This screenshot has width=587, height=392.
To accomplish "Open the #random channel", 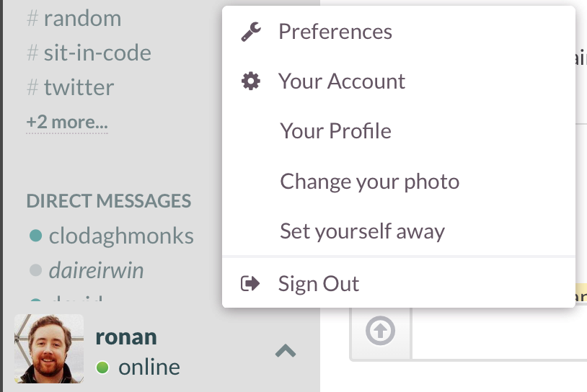I will 81,18.
